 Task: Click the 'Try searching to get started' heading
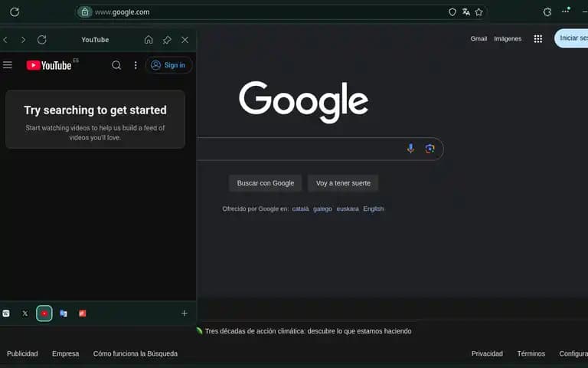95,110
